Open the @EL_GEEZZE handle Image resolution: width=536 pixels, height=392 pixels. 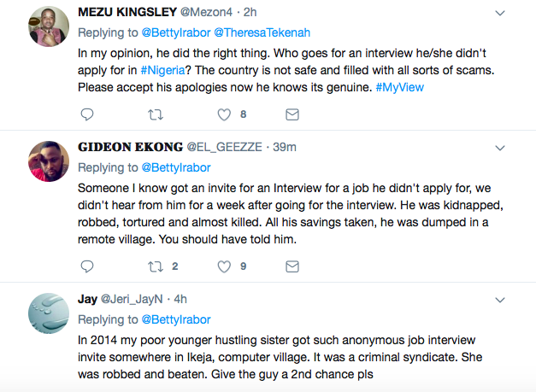[224, 147]
